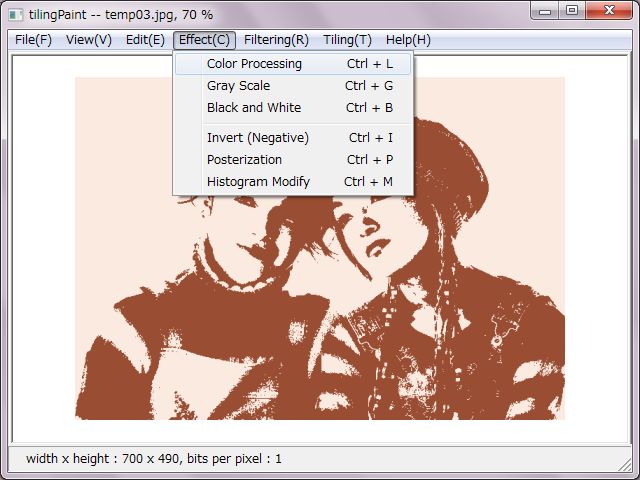Click the posterized portrait image on canvas
This screenshot has width=640, height=480.
click(320, 248)
